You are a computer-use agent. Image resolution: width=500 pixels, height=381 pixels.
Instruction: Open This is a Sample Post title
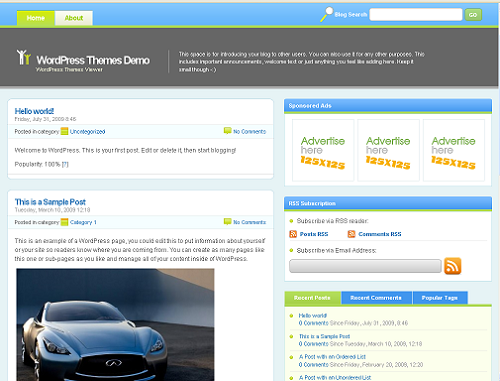click(x=50, y=202)
